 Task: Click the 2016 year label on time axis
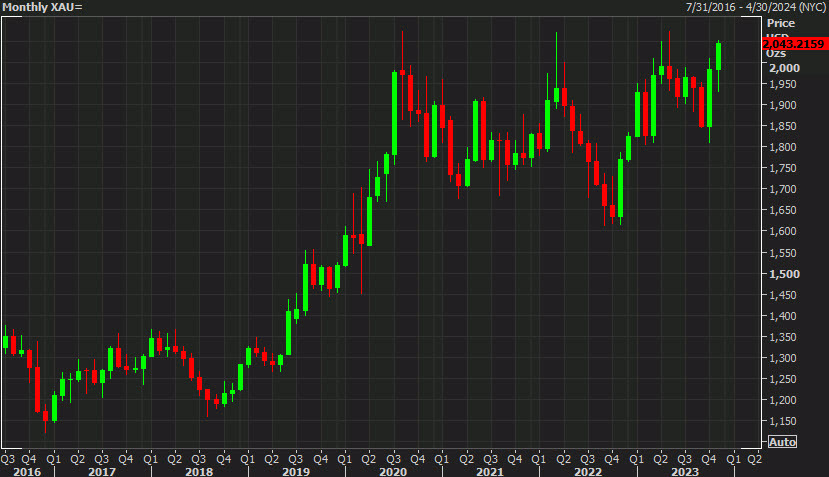(26, 471)
